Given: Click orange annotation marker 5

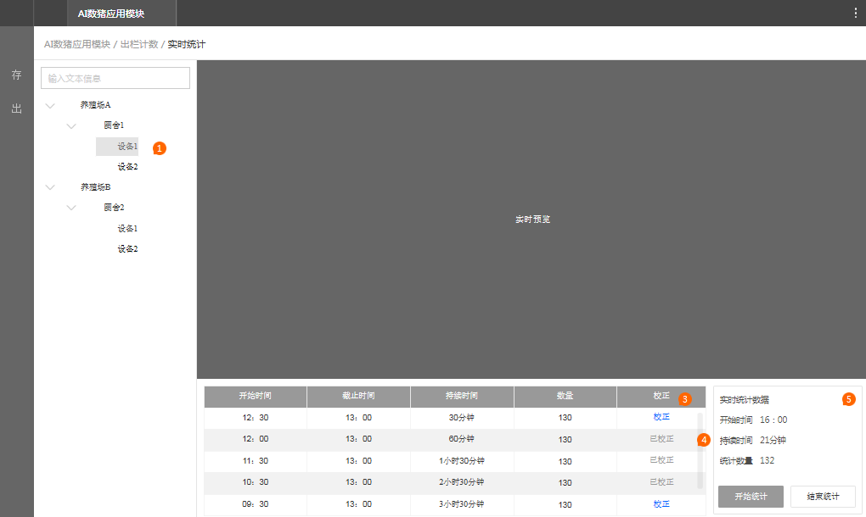Looking at the screenshot, I should (x=849, y=399).
